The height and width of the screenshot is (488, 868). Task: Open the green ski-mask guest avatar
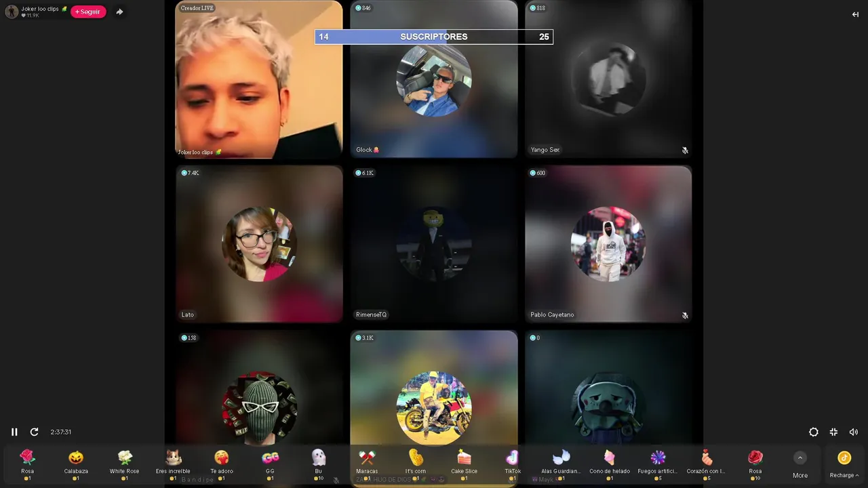click(x=259, y=408)
